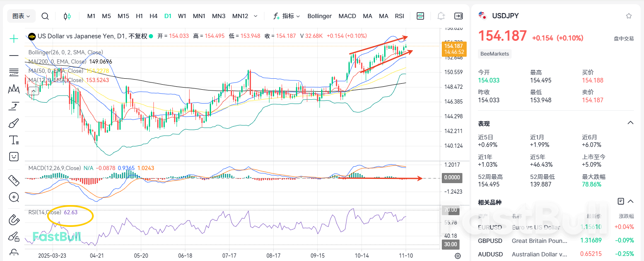Screen dimensions: 644x261
Task: Open the Bollinger indicator settings
Action: [x=319, y=16]
